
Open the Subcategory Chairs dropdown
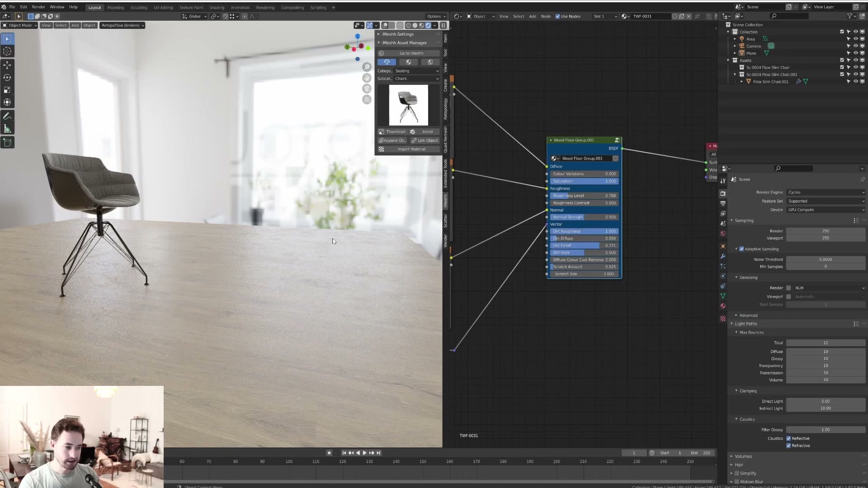click(416, 79)
